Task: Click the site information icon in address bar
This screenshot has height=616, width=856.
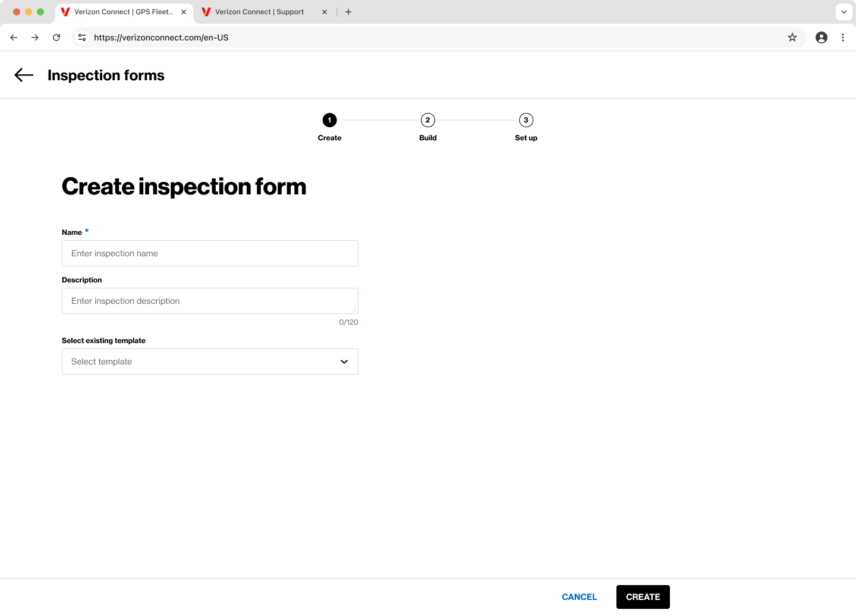Action: (82, 37)
